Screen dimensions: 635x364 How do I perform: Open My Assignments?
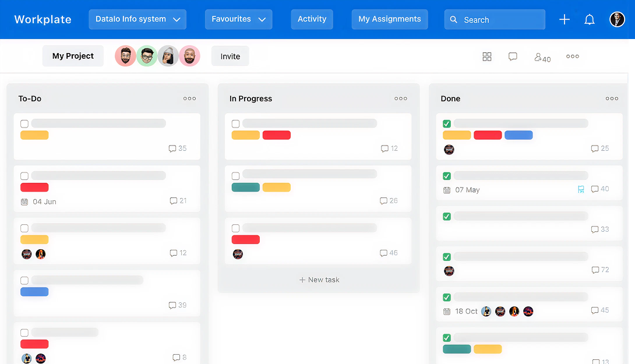coord(389,19)
